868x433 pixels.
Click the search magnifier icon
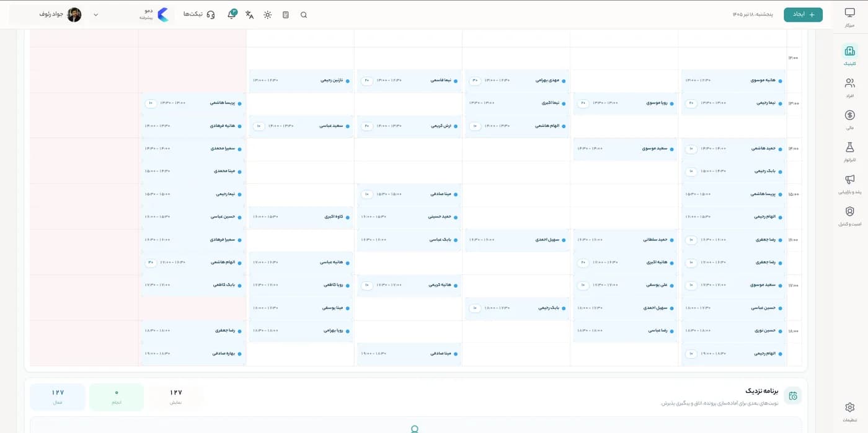[x=304, y=15]
